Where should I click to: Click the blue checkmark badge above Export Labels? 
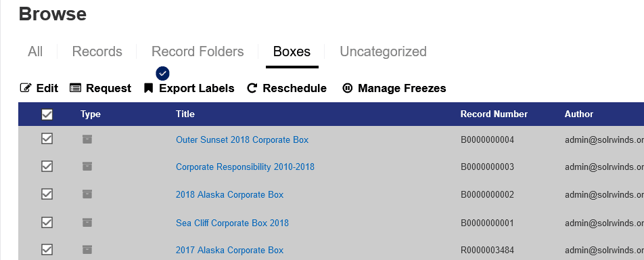click(162, 74)
